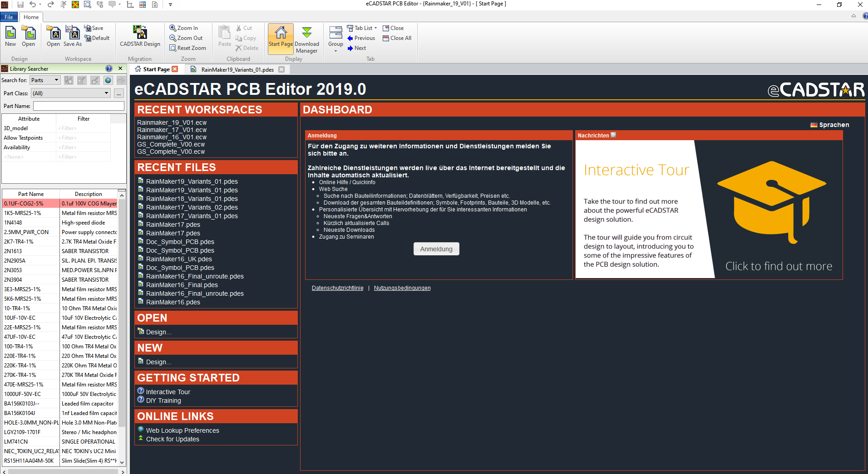This screenshot has height=474, width=868.
Task: Click Default workspace button in ribbon
Action: [97, 38]
